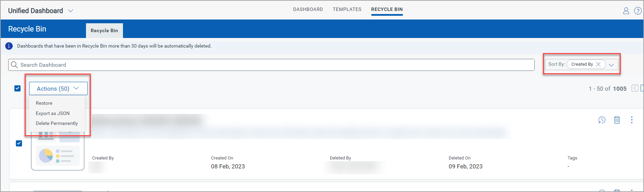This screenshot has height=192, width=644.
Task: Click the Created By sort chip label
Action: click(x=582, y=64)
